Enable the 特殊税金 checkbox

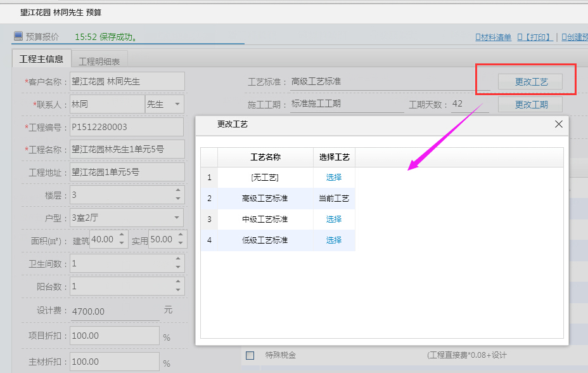250,355
